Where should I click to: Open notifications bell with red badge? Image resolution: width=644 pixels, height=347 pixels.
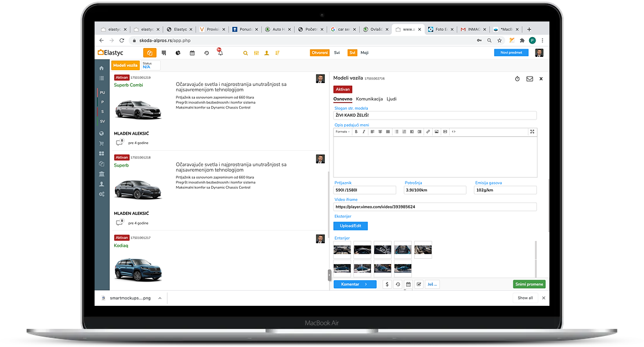coord(220,52)
